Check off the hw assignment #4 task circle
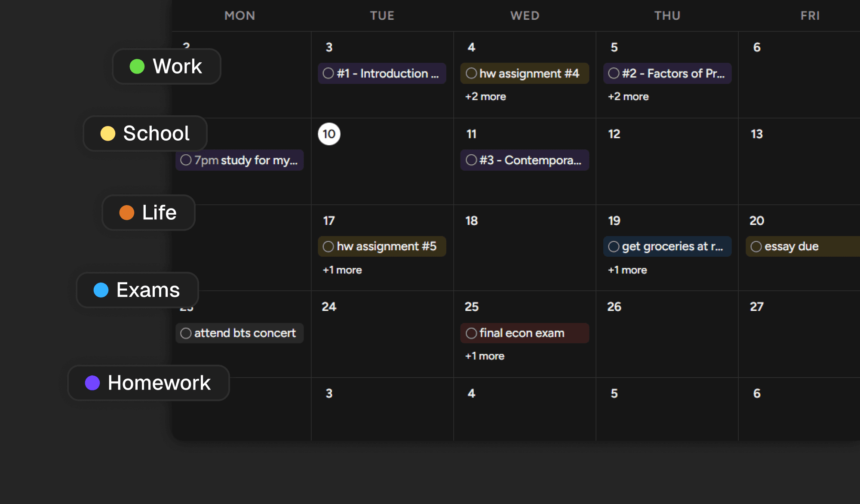The image size is (860, 504). coord(471,74)
